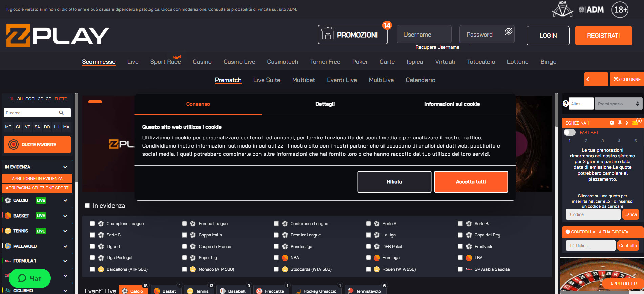Click the Freccette dartboard icon in Eventi Live
Viewport: 644px width, 294px height.
(259, 291)
